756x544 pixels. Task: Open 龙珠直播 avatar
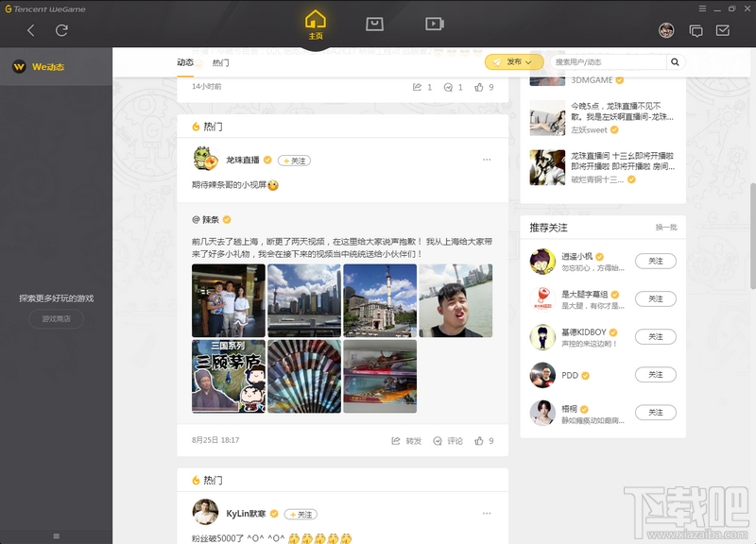pos(205,159)
